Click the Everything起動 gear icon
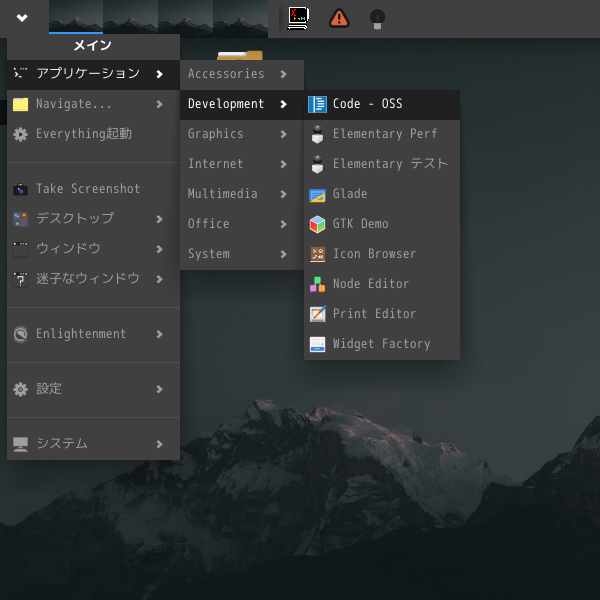The width and height of the screenshot is (600, 600). [x=20, y=134]
